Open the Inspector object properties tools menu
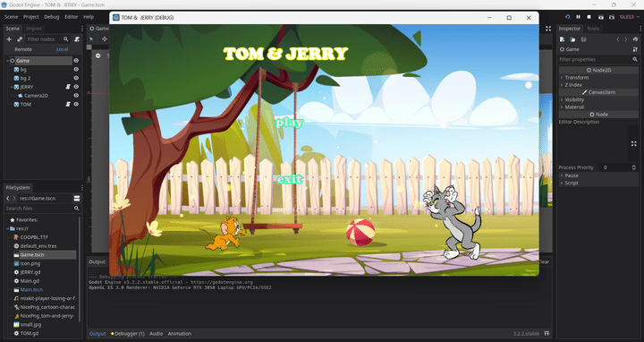This screenshot has height=342, width=644. [x=635, y=49]
